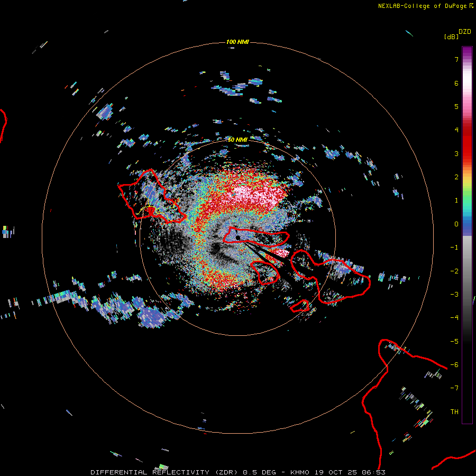Image resolution: width=476 pixels, height=476 pixels.
Task: Click the DZD product label above scale
Action: (x=465, y=32)
